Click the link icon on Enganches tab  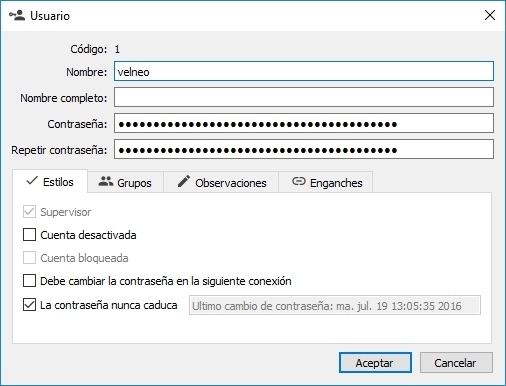pos(298,181)
